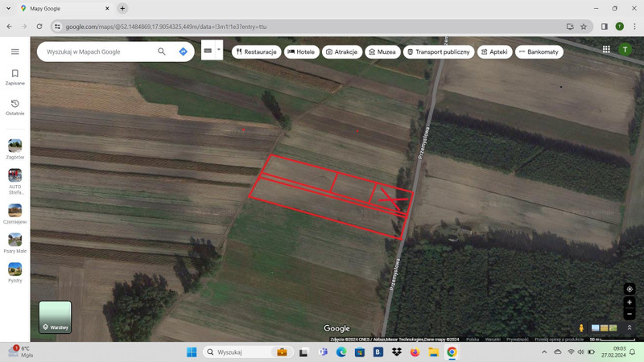Toggle the Warstwy layers switcher

[55, 317]
